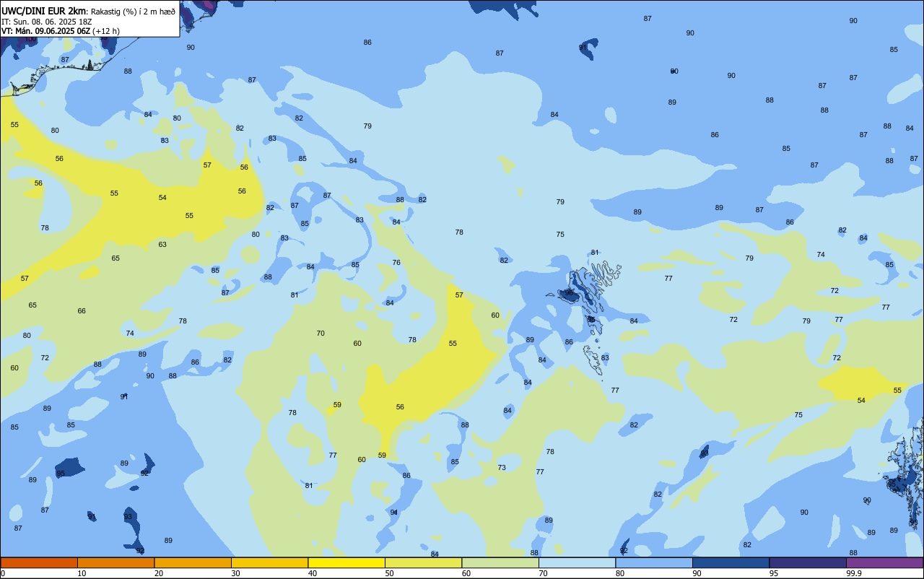Screen dimensions: 924x579
Task: Click the 30–40 amber legend swatch
Action: (x=269, y=562)
